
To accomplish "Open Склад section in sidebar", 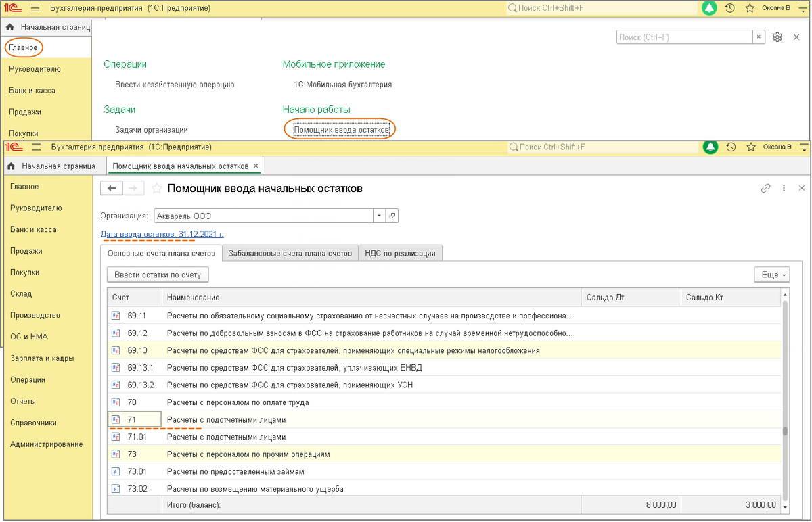I will point(21,294).
